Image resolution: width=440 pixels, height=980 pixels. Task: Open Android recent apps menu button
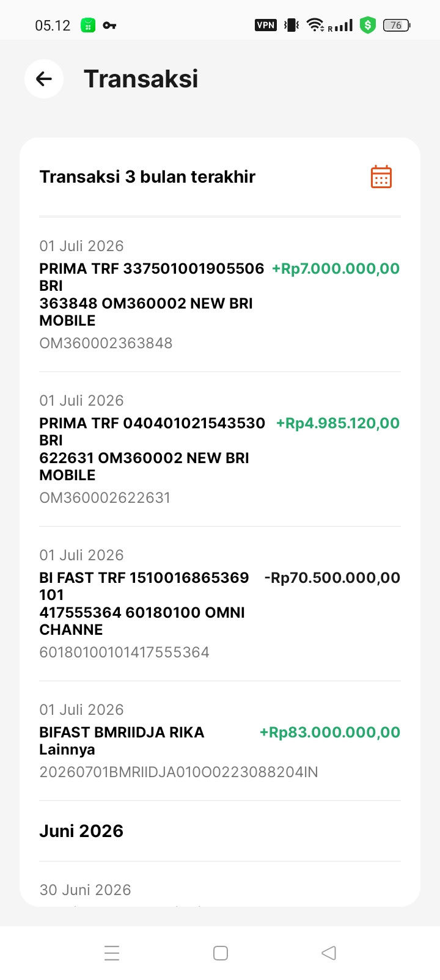[112, 953]
